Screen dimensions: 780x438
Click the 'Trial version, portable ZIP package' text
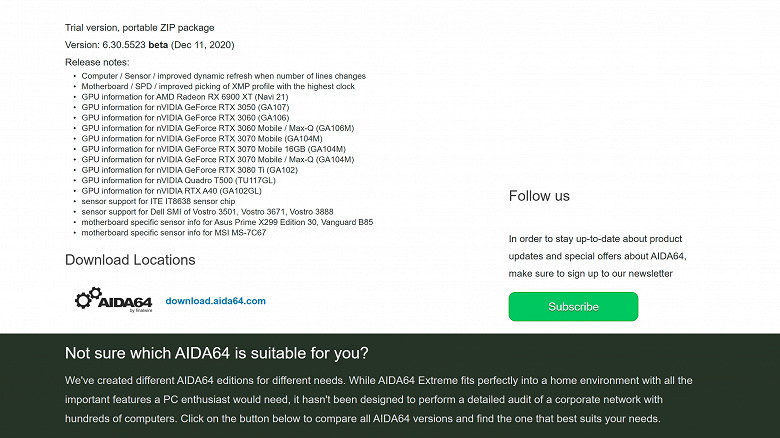click(x=139, y=27)
